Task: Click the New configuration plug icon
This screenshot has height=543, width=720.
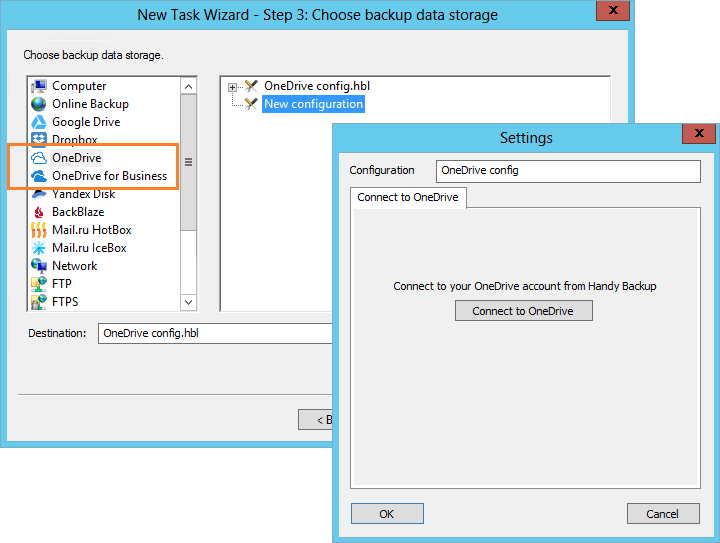Action: pos(251,104)
